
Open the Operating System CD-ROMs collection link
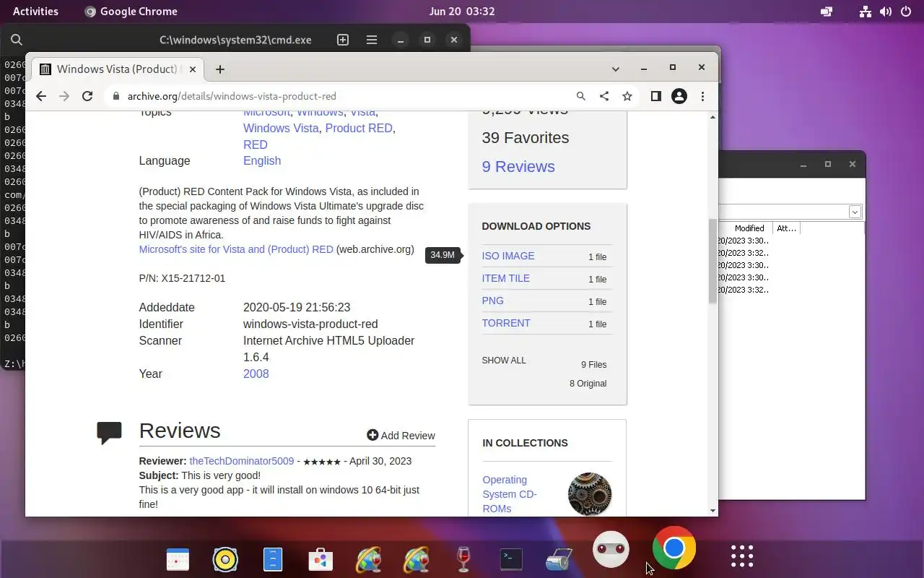[x=510, y=494]
